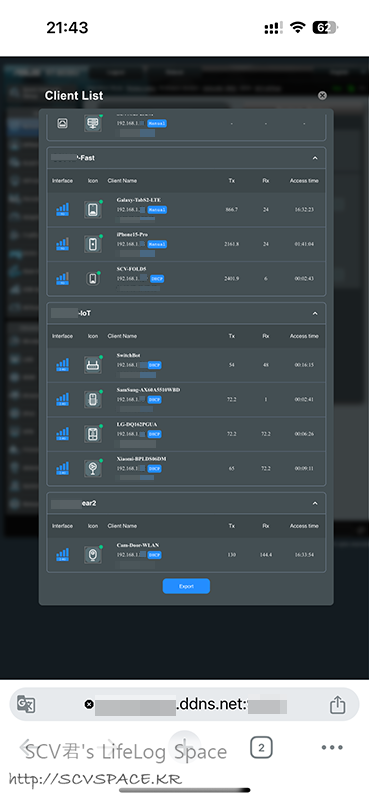This screenshot has width=369, height=800.
Task: Open the Safari tabs overview button
Action: pos(261,748)
